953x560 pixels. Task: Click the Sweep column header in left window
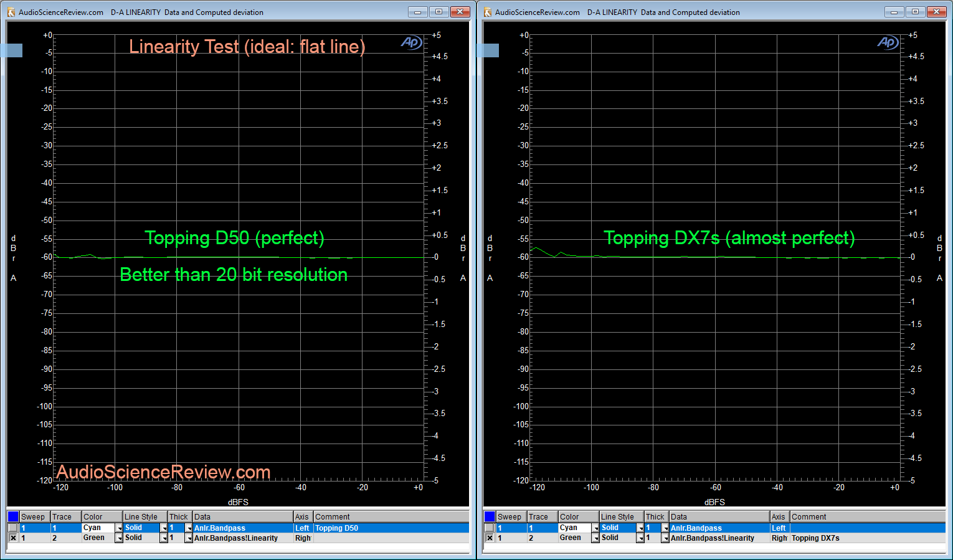click(35, 516)
